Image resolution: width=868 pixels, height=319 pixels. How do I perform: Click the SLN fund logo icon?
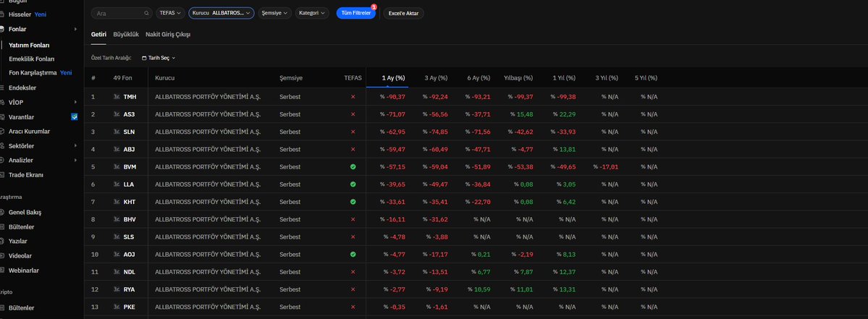[x=117, y=132]
